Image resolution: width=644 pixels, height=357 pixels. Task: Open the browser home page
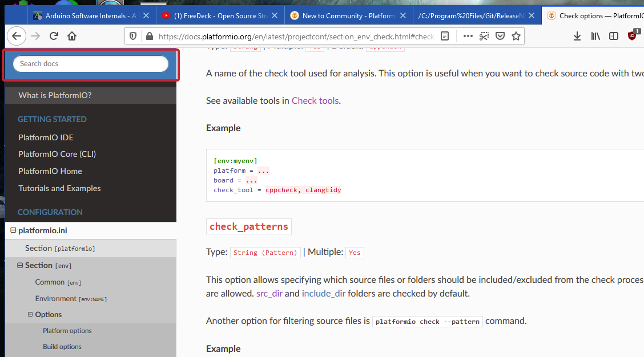72,36
